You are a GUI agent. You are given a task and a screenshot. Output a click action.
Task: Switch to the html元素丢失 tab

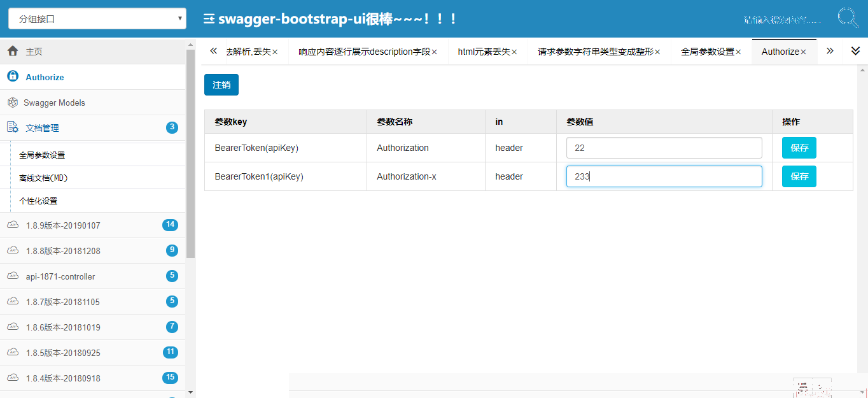(484, 52)
